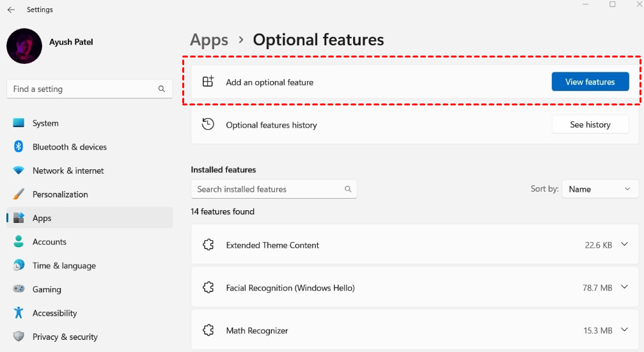This screenshot has width=644, height=352.
Task: Click Ayush Patel profile picture
Action: tap(24, 47)
